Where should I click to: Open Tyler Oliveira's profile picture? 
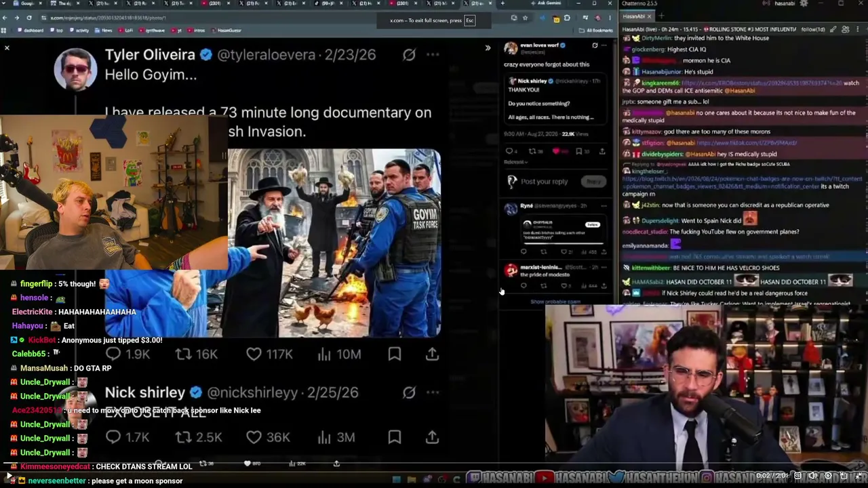[75, 69]
